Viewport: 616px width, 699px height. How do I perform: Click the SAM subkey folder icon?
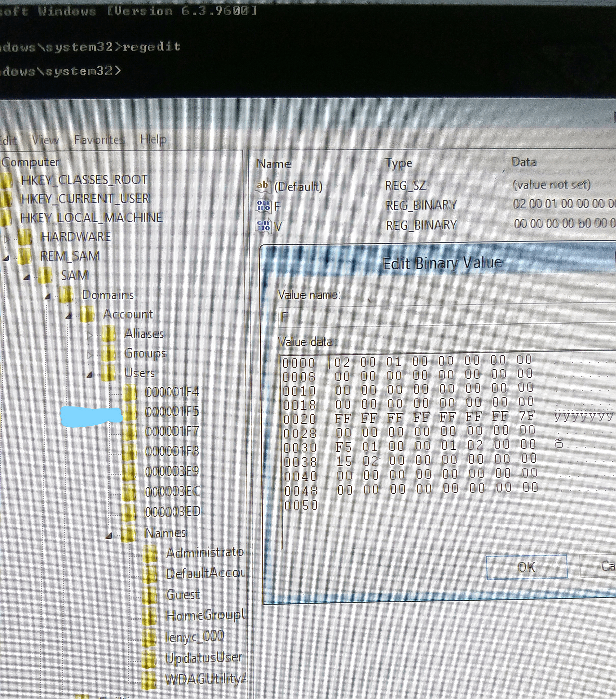[45, 276]
